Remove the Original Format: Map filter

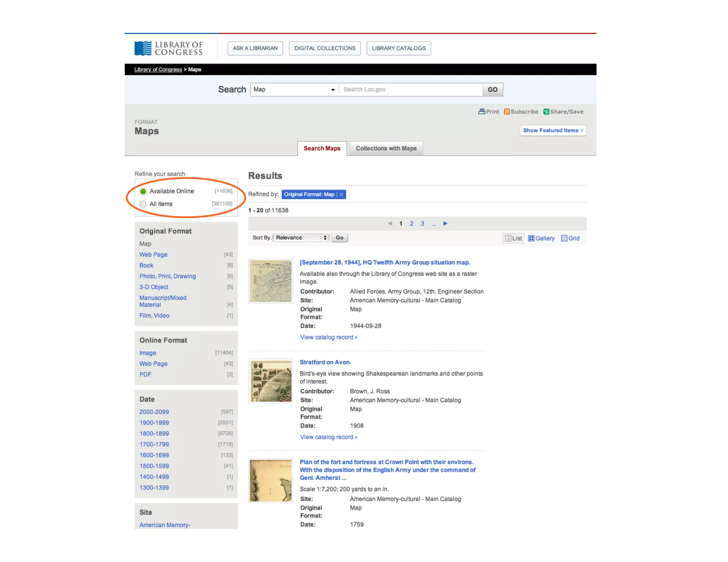pyautogui.click(x=342, y=194)
